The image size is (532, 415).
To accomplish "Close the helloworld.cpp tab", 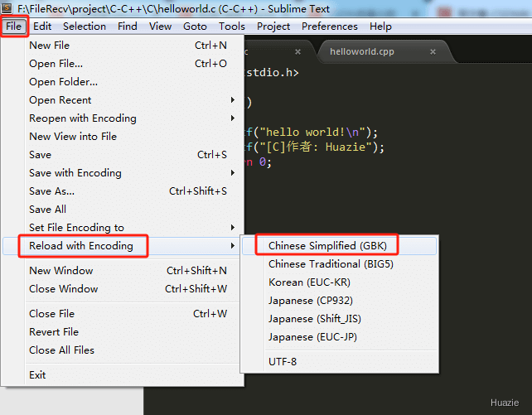I will [433, 52].
